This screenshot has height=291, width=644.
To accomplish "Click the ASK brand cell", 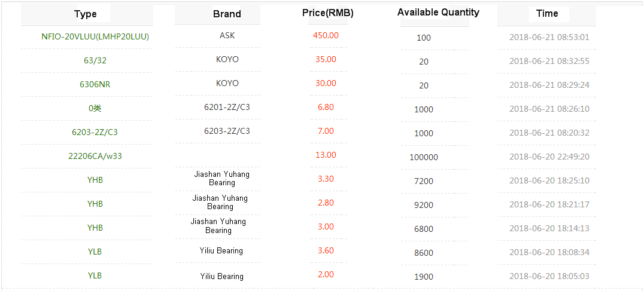I will [227, 36].
